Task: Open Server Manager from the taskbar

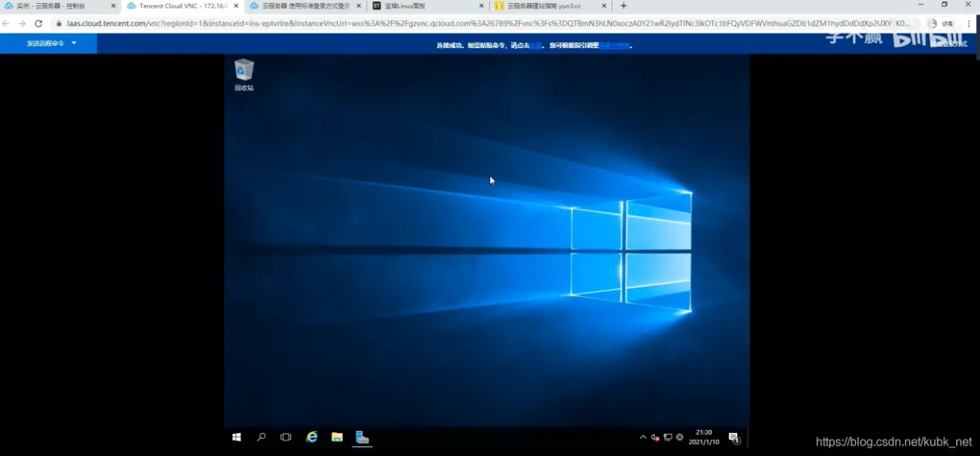Action: pyautogui.click(x=361, y=437)
